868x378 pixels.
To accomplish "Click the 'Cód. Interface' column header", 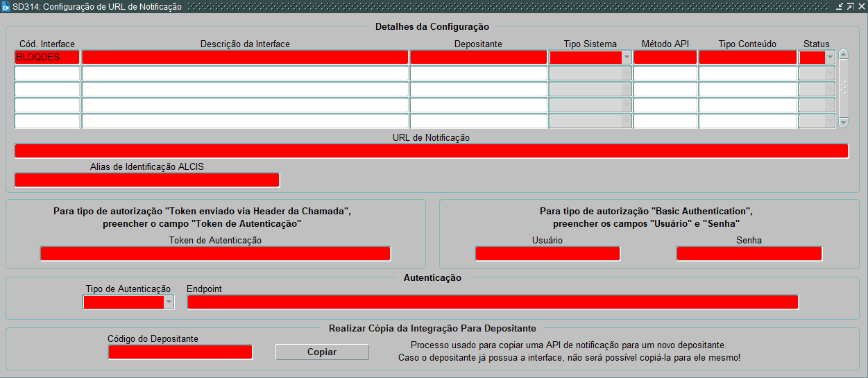I will (x=47, y=44).
